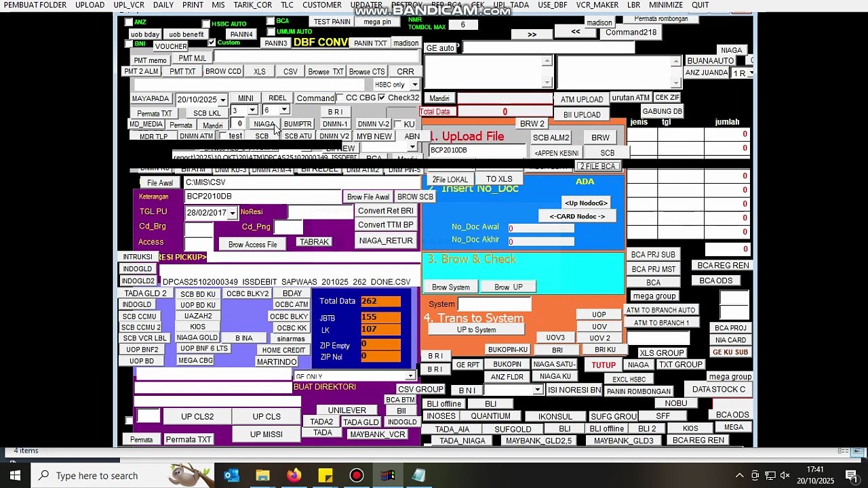
Task: Expand the HSBC only dropdown
Action: coord(415,85)
